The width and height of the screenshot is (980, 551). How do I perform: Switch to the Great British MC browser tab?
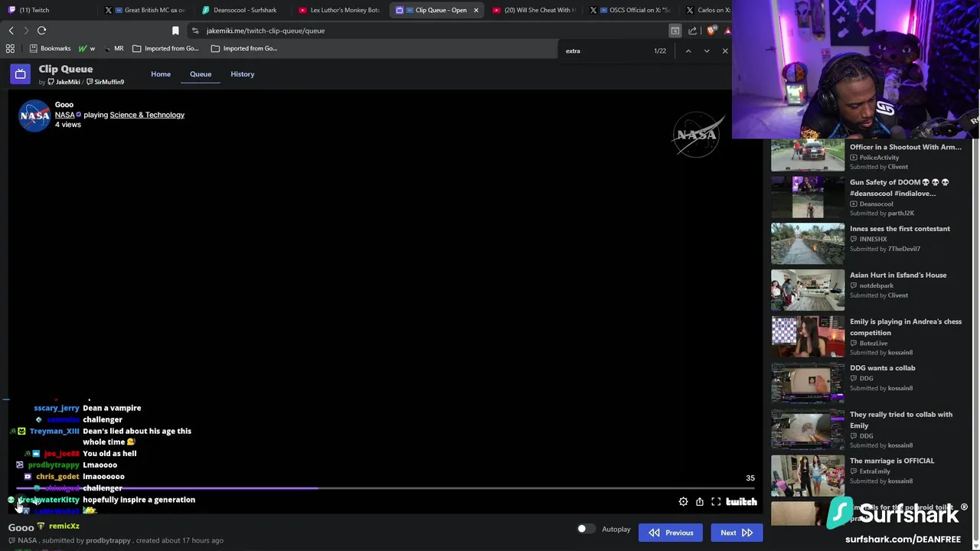click(145, 10)
